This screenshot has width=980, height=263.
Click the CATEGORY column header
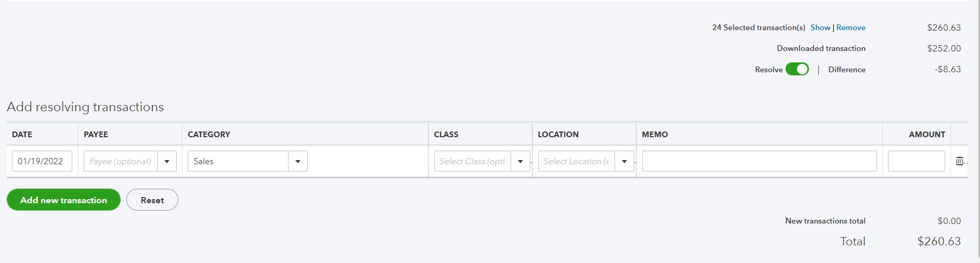[x=209, y=134]
